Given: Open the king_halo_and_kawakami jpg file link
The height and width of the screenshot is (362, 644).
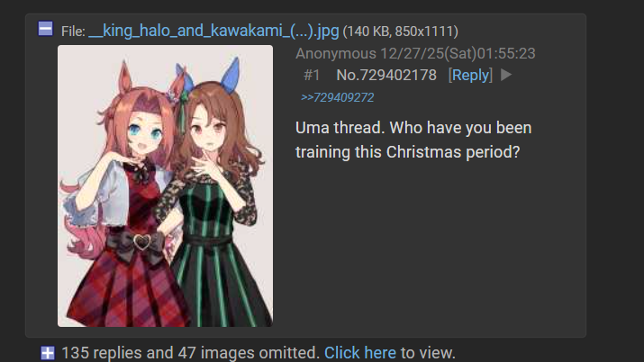Looking at the screenshot, I should [213, 31].
